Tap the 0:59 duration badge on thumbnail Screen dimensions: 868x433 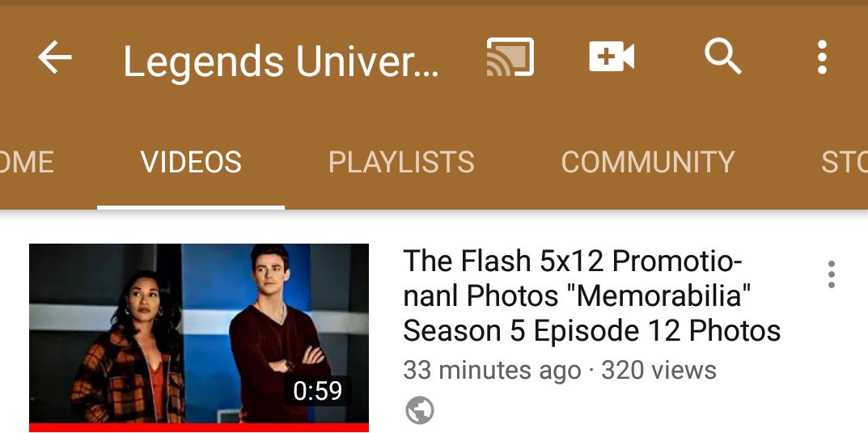(318, 391)
